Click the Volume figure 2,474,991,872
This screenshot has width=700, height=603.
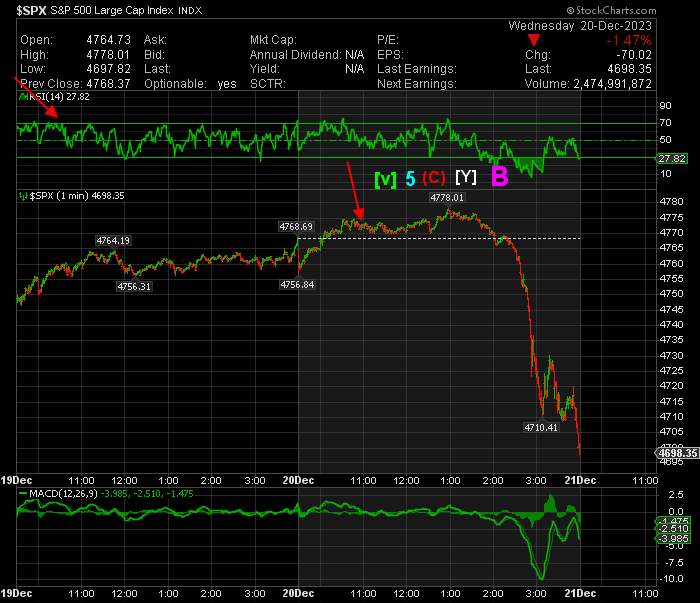click(612, 84)
